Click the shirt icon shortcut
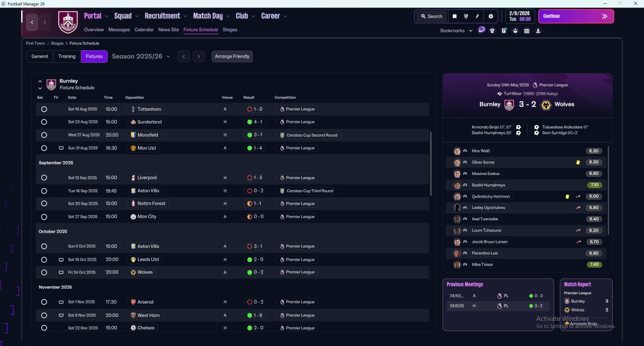The height and width of the screenshot is (346, 644). click(492, 31)
